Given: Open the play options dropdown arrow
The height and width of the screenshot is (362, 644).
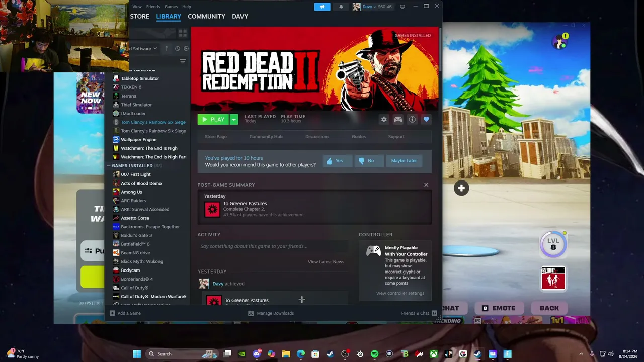Looking at the screenshot, I should [233, 119].
